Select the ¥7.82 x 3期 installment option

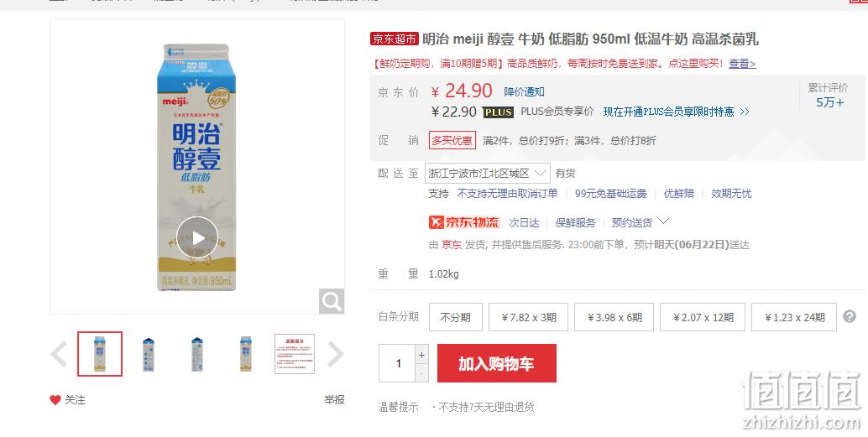click(528, 317)
